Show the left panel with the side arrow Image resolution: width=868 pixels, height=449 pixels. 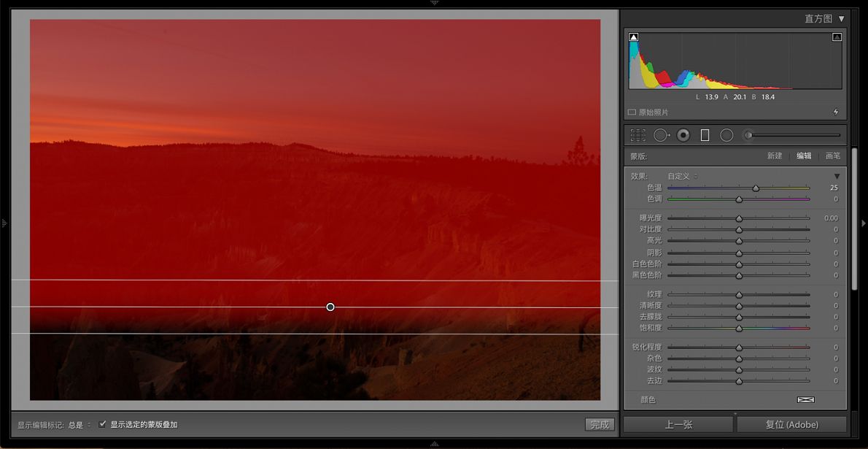point(4,223)
